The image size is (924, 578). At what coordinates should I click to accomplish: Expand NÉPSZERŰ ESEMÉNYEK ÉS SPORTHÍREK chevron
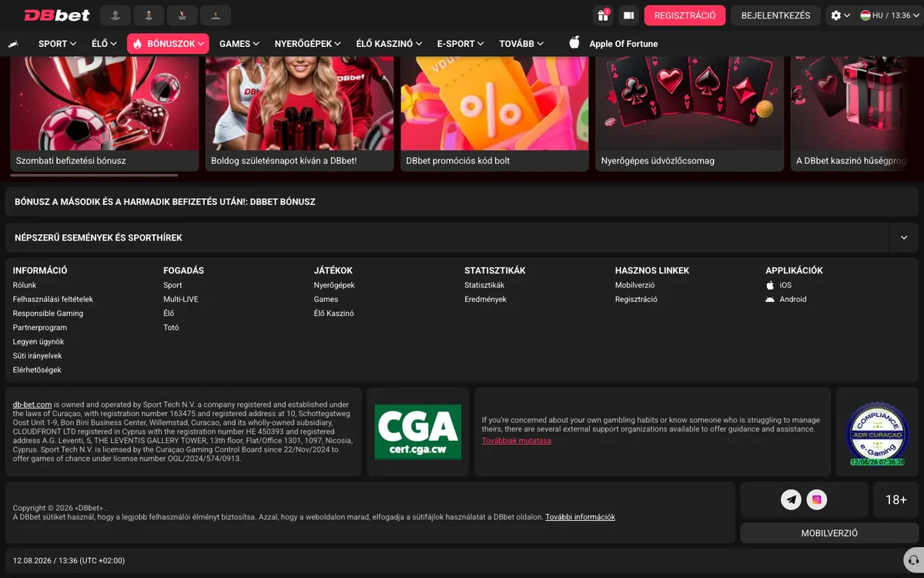pos(904,238)
